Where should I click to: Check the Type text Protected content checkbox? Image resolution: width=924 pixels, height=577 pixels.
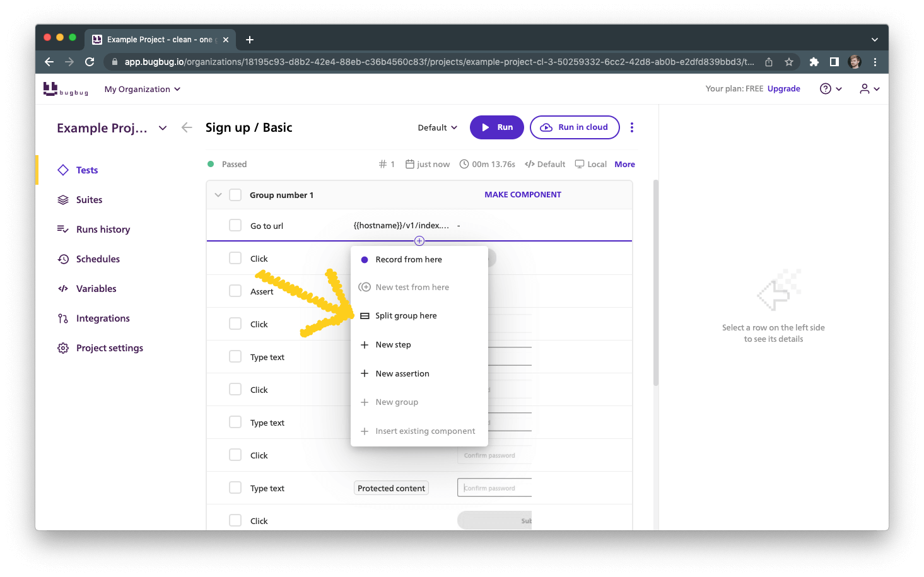coord(235,487)
